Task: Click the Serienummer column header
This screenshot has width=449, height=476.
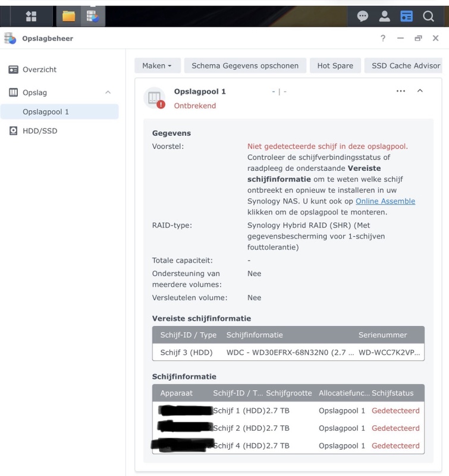Action: pos(382,335)
